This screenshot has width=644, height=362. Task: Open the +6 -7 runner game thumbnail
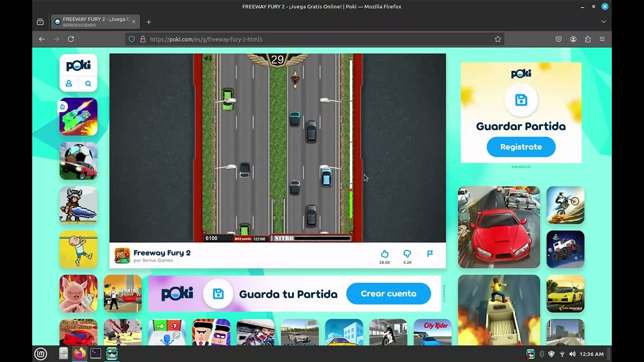click(x=167, y=332)
